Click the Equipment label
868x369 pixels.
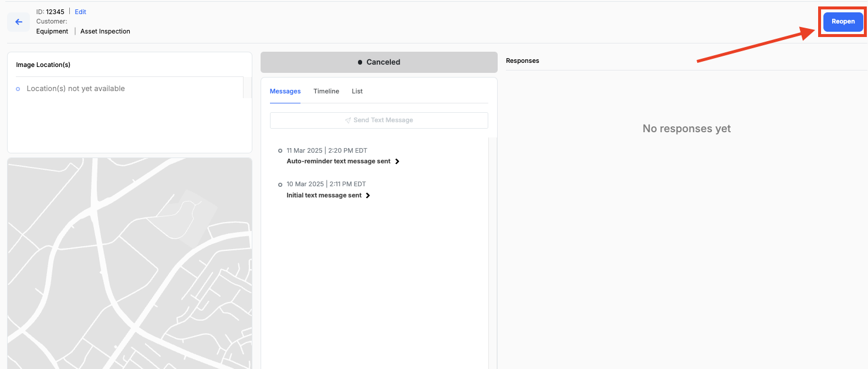52,31
